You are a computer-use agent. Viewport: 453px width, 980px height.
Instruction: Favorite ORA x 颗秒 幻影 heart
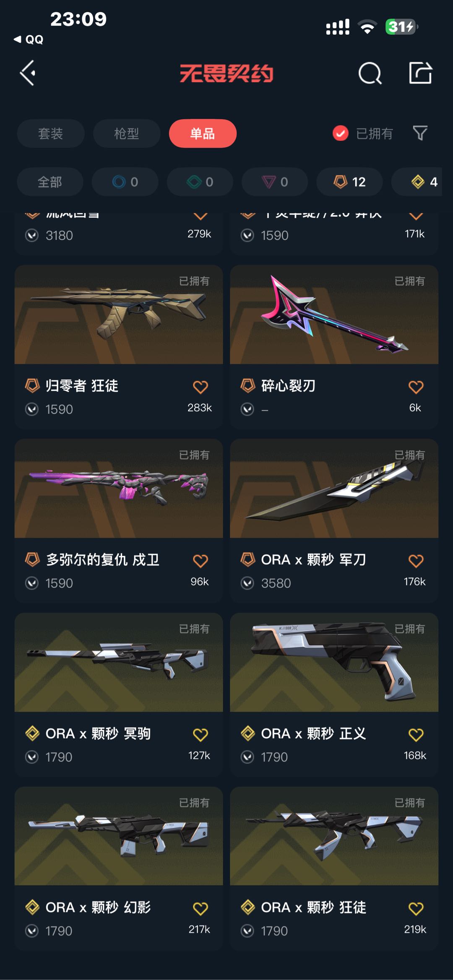click(200, 909)
